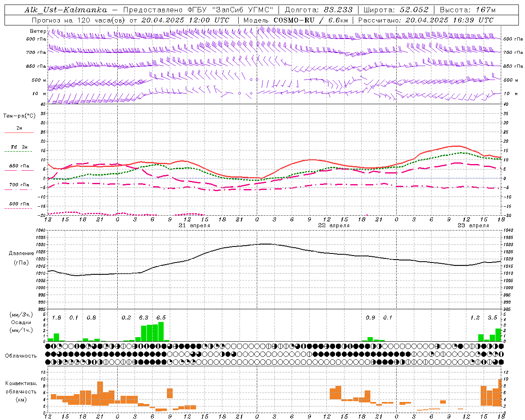Click the 1.2 precipitation total
The width and height of the screenshot is (525, 420).
475,318
